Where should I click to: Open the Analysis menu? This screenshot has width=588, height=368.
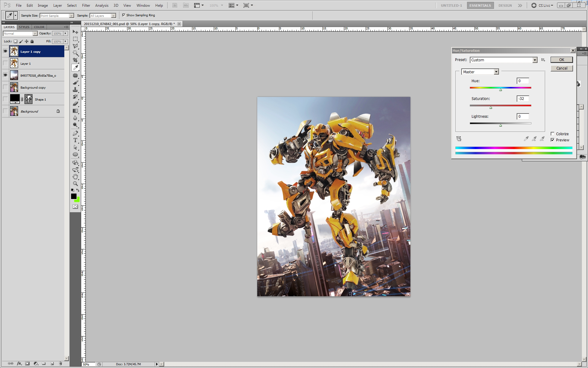(102, 6)
